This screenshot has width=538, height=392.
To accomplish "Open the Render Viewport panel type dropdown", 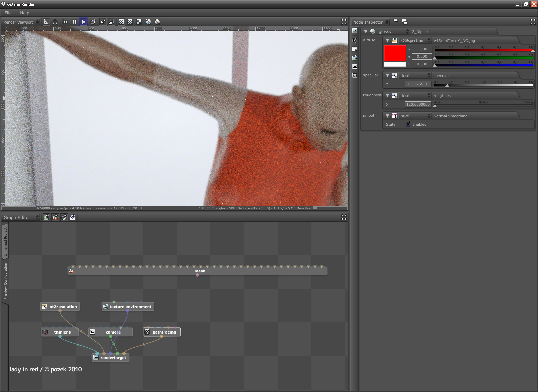I will point(21,22).
